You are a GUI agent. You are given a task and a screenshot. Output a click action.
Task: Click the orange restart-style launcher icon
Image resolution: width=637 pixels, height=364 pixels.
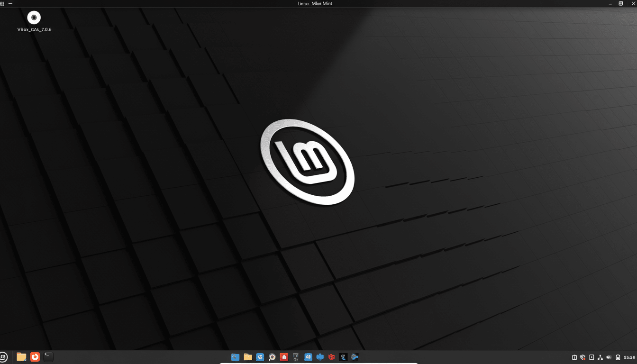[34, 357]
